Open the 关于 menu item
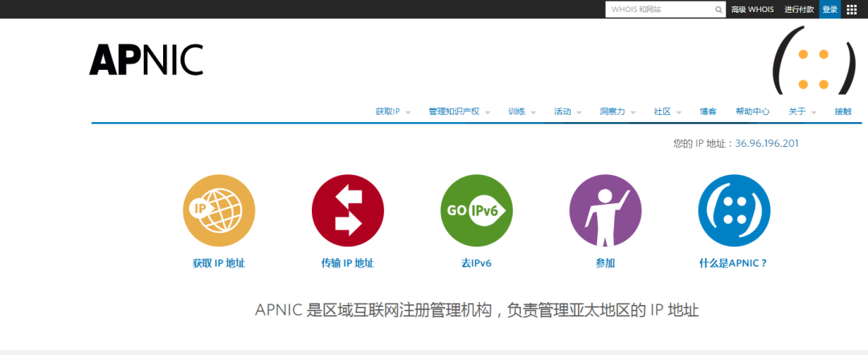868x355 pixels. click(x=797, y=111)
